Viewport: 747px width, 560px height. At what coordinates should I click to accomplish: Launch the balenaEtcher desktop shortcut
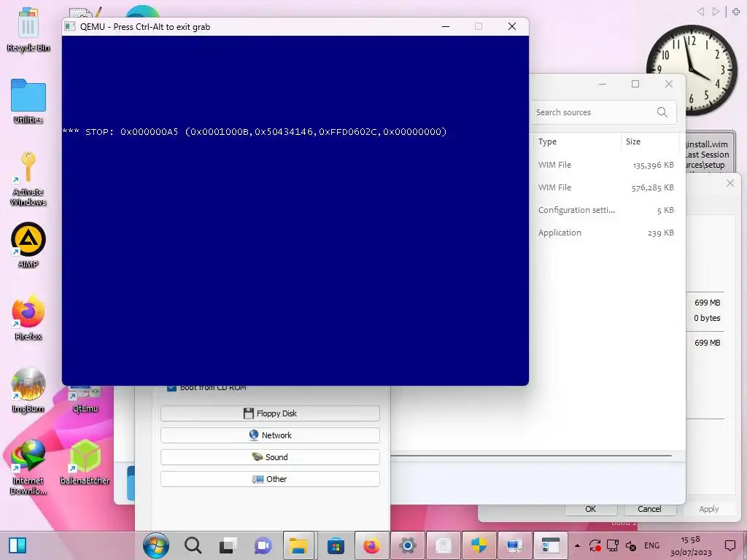(85, 462)
